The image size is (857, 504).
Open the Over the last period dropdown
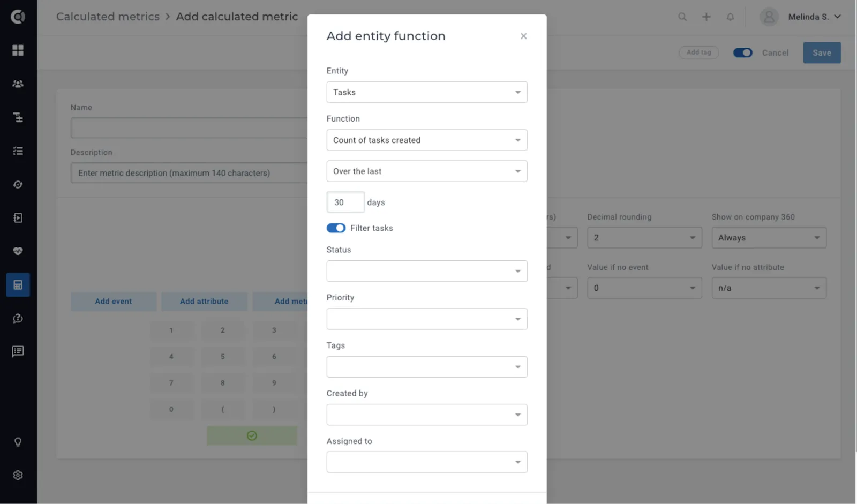(x=427, y=171)
